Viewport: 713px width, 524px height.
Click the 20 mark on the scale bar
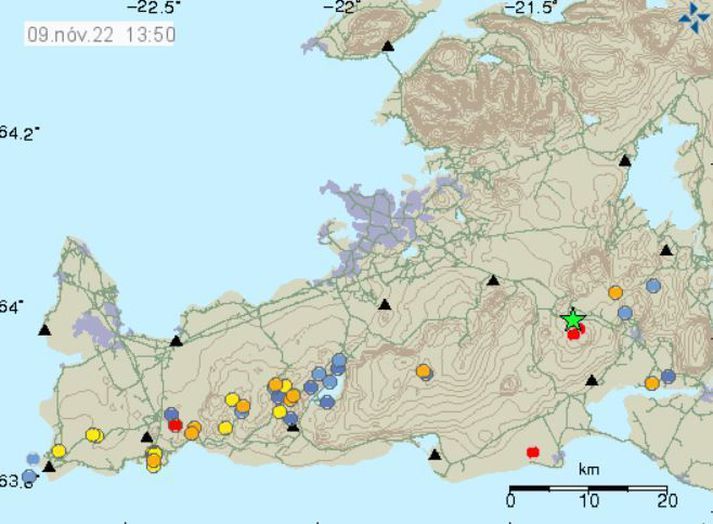pyautogui.click(x=668, y=501)
